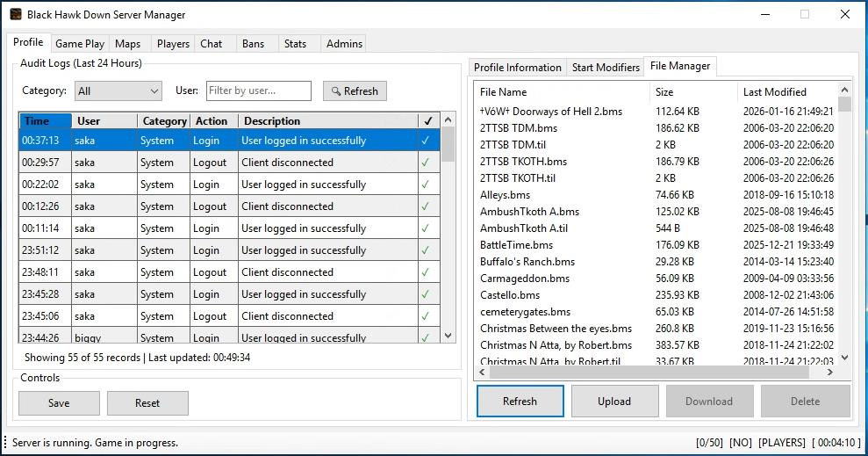
Task: Click file list horizontal scroll right arrow
Action: point(829,373)
